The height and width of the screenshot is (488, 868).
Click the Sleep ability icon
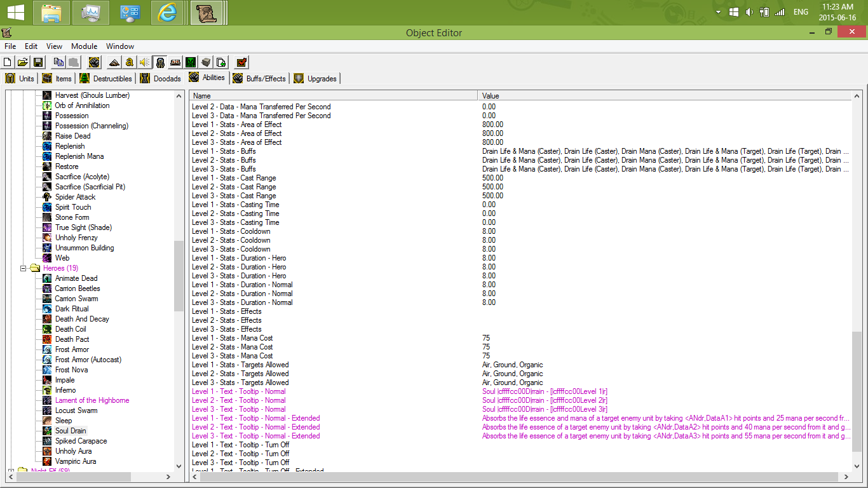pyautogui.click(x=48, y=421)
